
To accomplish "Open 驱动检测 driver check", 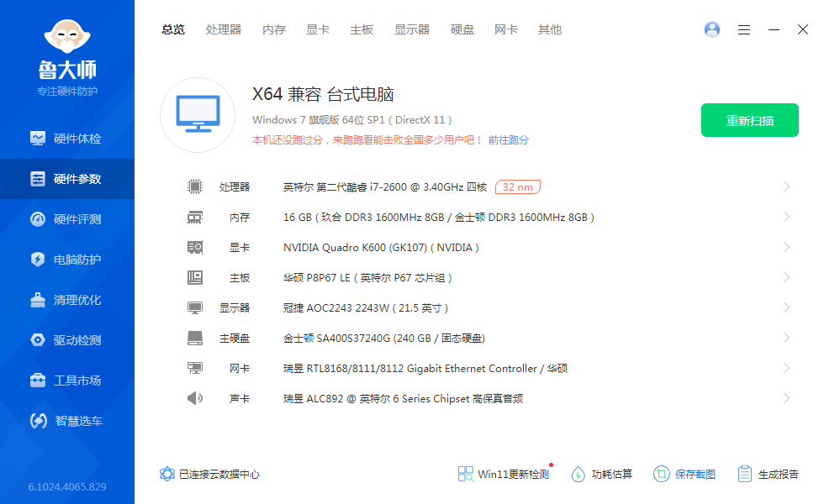I will (x=67, y=340).
